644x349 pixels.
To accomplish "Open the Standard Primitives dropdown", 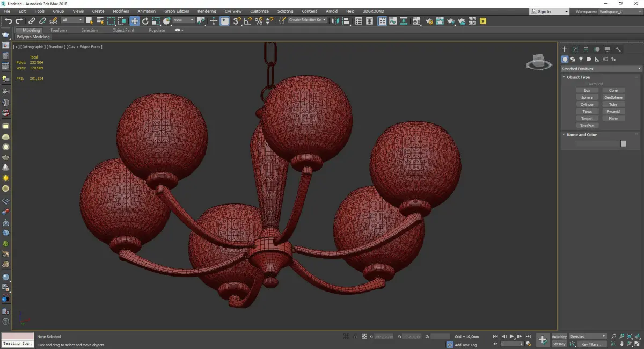I will [x=601, y=69].
